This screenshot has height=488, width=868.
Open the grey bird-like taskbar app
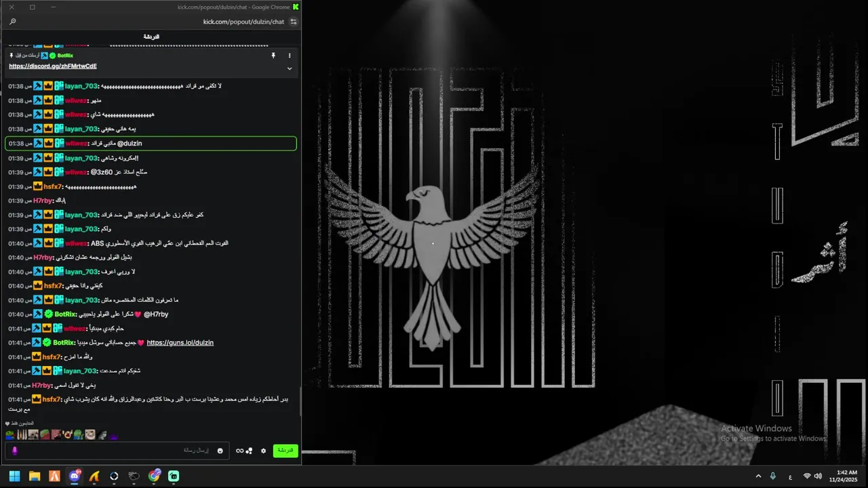click(x=134, y=476)
